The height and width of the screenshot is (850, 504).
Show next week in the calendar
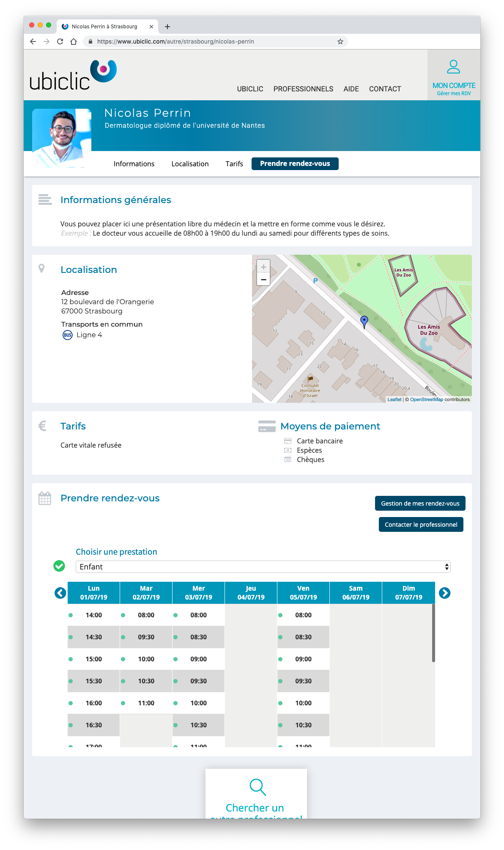point(444,593)
